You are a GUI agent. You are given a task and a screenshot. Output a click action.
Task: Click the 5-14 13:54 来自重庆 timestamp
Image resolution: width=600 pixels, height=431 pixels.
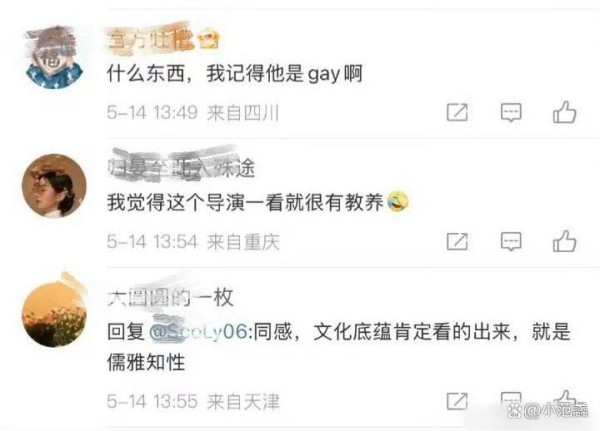(193, 242)
